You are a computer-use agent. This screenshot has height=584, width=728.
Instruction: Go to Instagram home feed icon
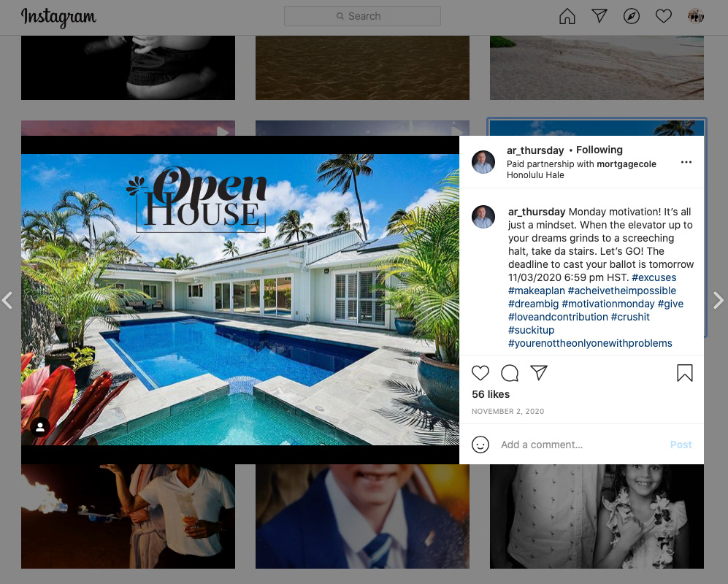(x=567, y=16)
